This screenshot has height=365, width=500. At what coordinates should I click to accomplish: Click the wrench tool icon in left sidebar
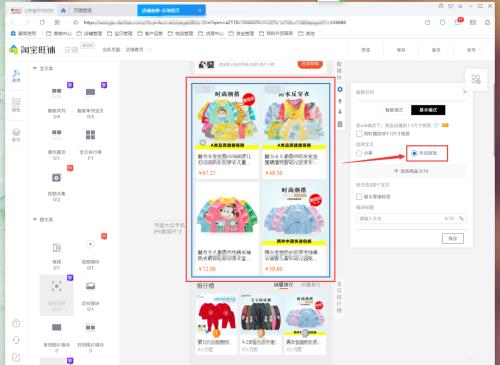[x=16, y=76]
